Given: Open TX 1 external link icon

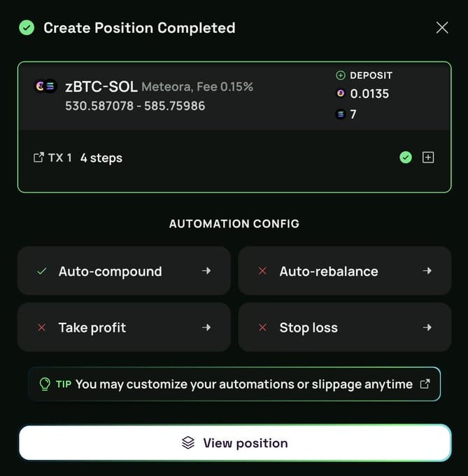Looking at the screenshot, I should tap(38, 157).
